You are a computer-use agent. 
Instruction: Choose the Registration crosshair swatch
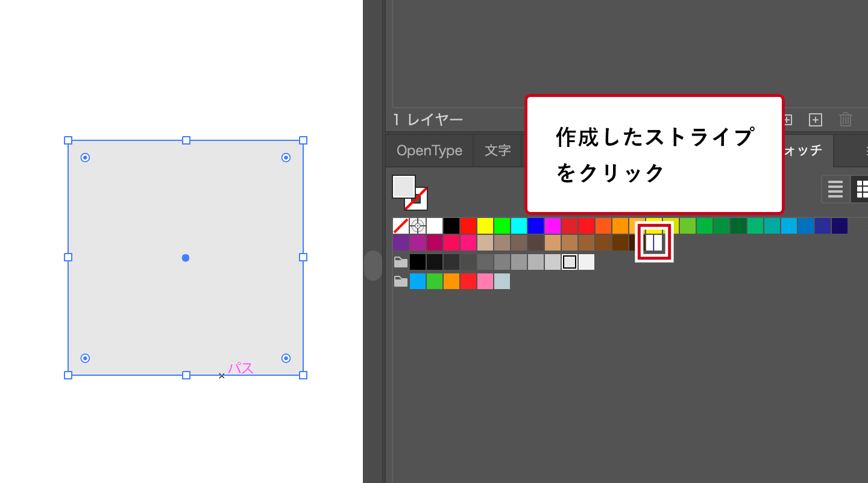[418, 226]
